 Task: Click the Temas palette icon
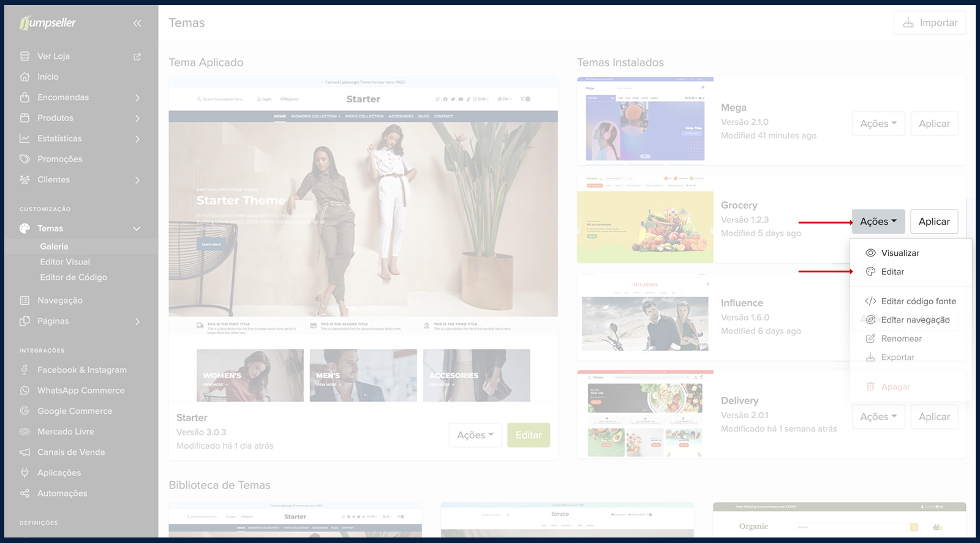(24, 228)
